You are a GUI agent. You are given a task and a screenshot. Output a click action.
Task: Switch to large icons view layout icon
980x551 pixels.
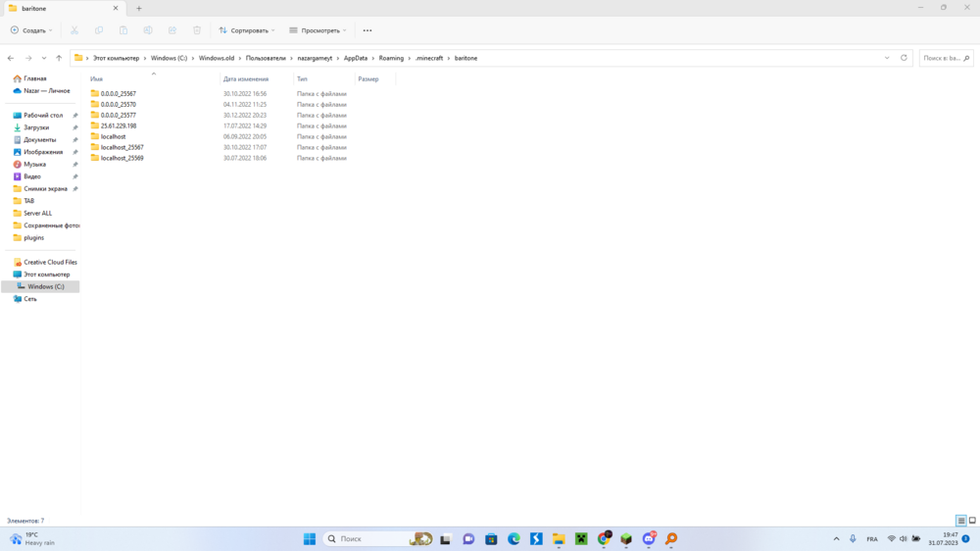point(972,521)
